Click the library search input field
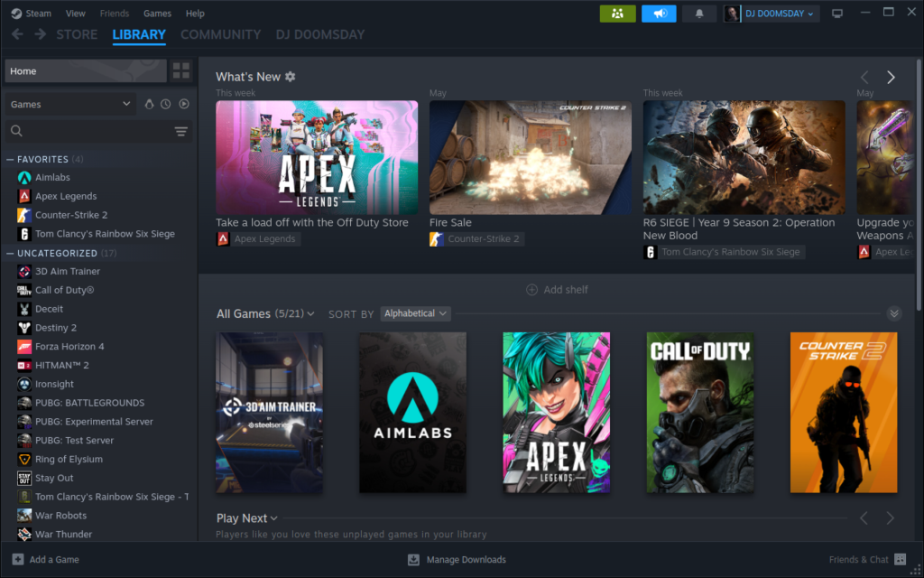924x578 pixels. (x=98, y=131)
